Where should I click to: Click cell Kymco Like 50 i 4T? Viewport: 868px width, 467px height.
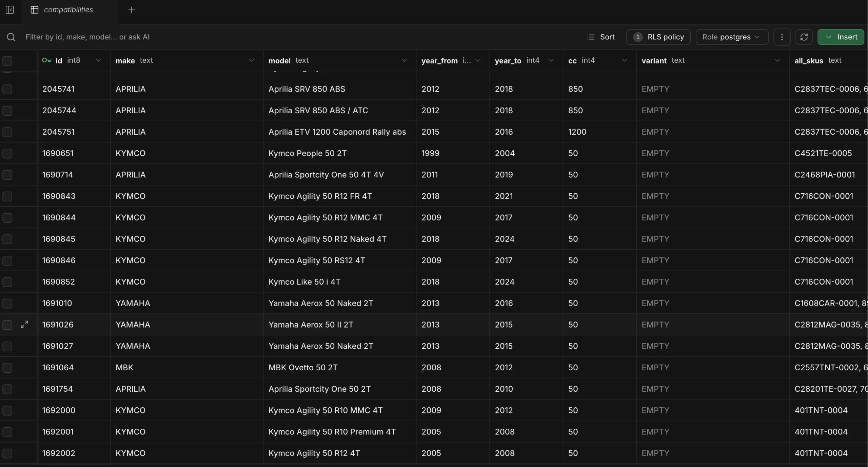340,281
